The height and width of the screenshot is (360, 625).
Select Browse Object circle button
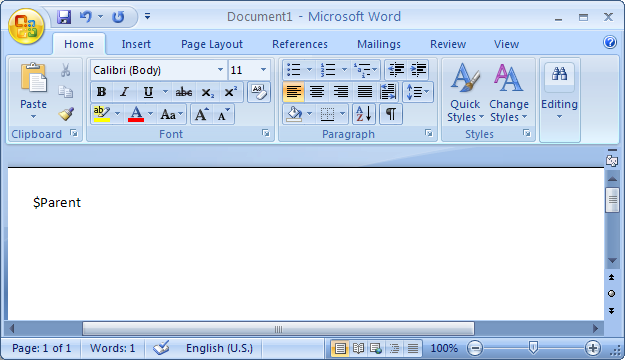[x=611, y=294]
